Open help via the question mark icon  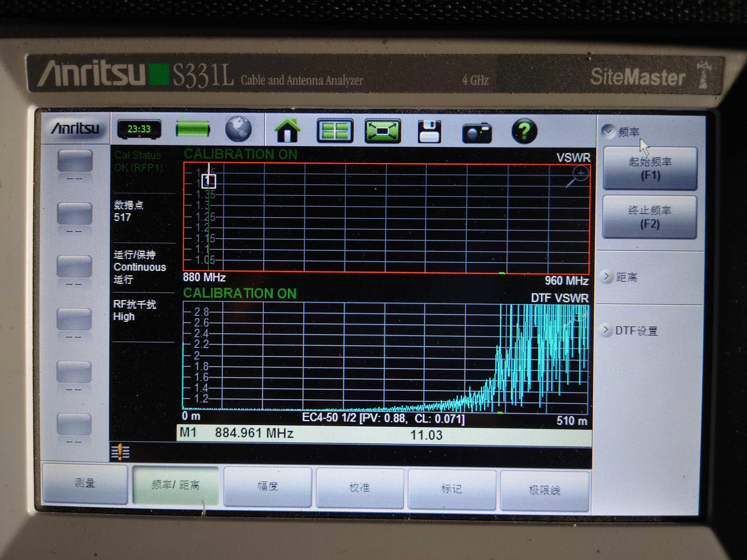pyautogui.click(x=524, y=131)
